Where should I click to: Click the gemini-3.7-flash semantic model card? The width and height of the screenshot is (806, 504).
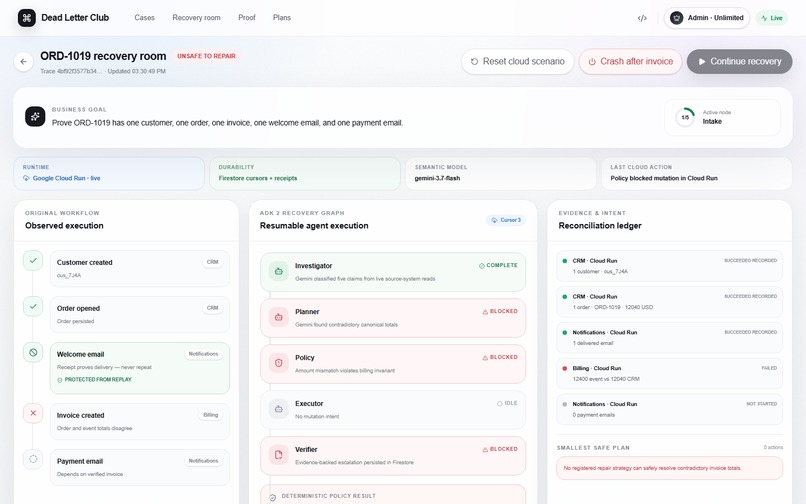[501, 173]
